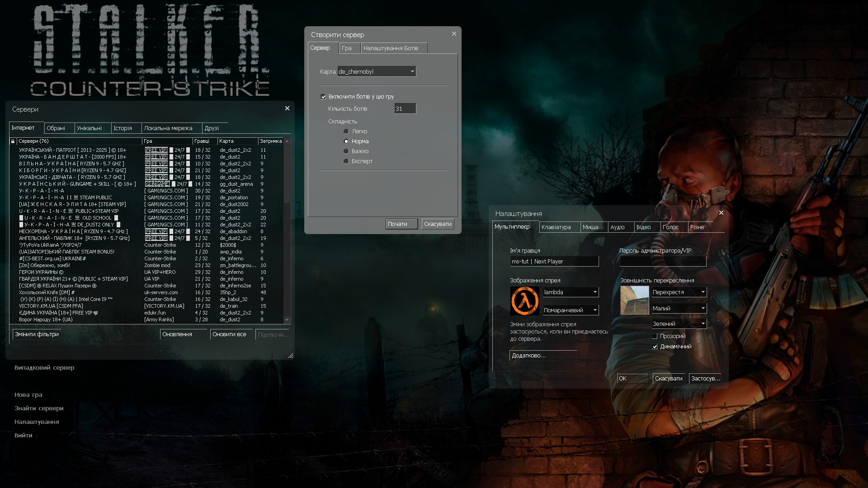
Task: Open Налаштування Ботів tab
Action: 394,48
